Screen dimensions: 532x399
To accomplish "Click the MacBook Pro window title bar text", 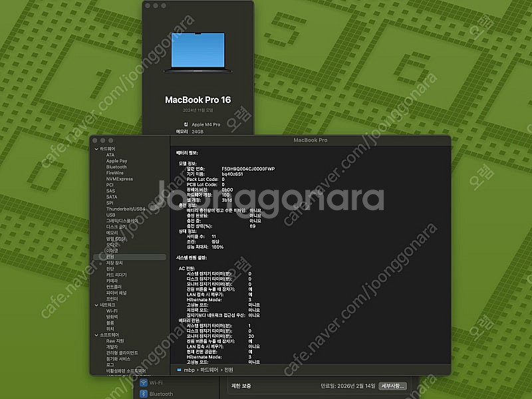I will tap(311, 140).
